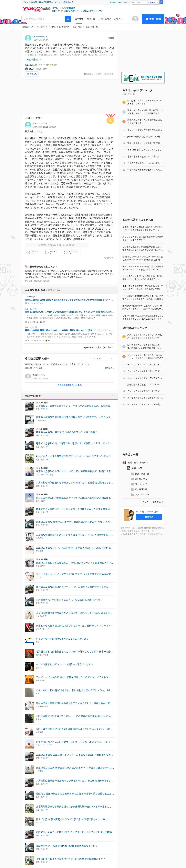The width and height of the screenshot is (186, 868).
Task: Open the 車、高速道路 folder icon
Action: (x=132, y=489)
